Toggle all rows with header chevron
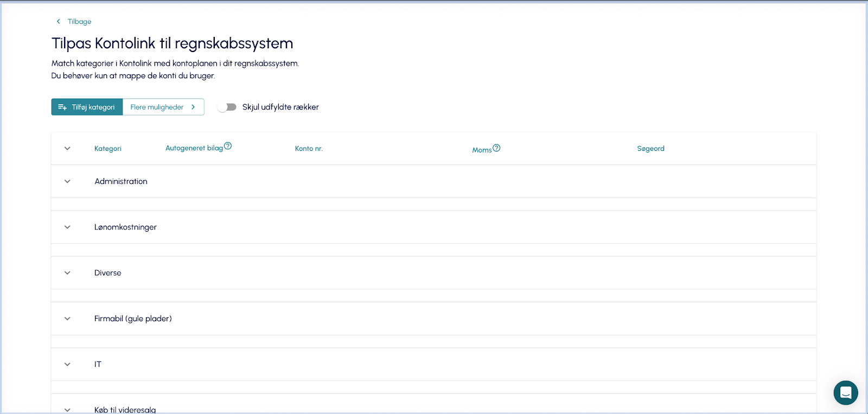 pyautogui.click(x=67, y=149)
